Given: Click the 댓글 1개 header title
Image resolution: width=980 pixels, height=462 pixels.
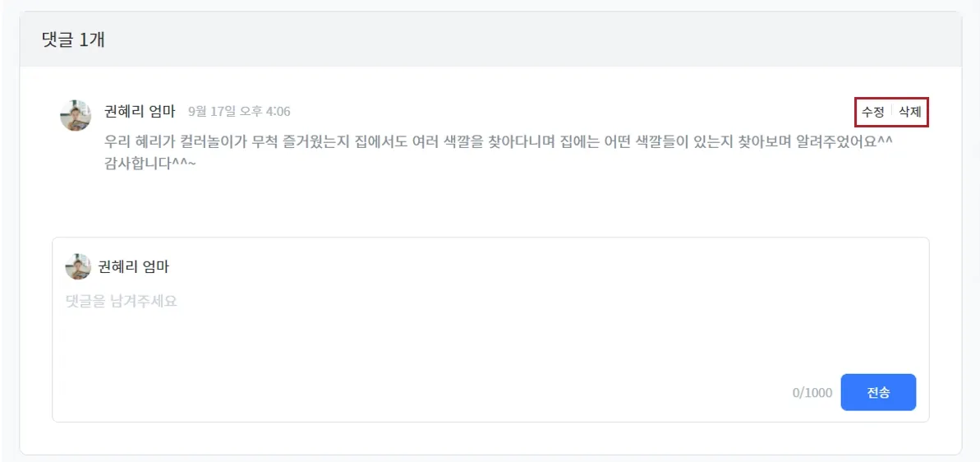Looking at the screenshot, I should (x=73, y=39).
